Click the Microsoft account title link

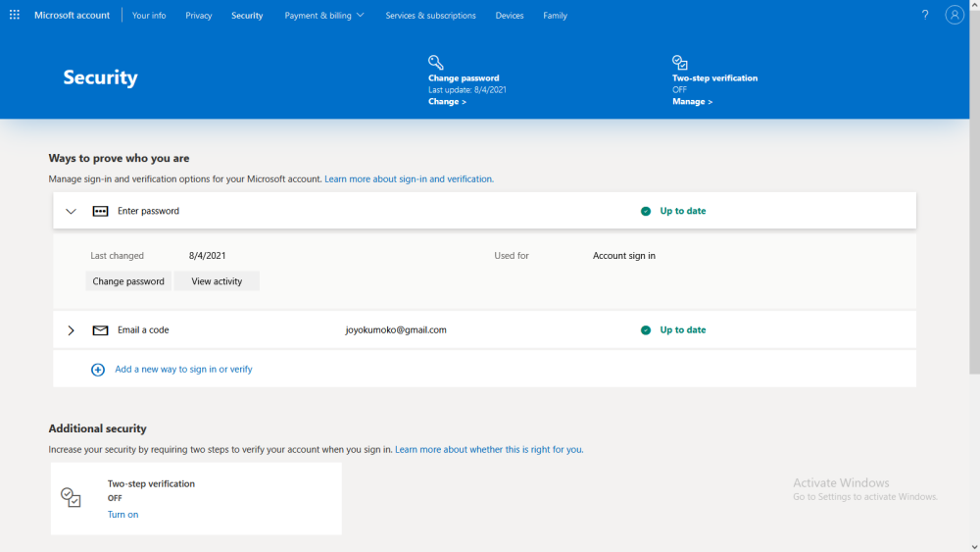[72, 15]
